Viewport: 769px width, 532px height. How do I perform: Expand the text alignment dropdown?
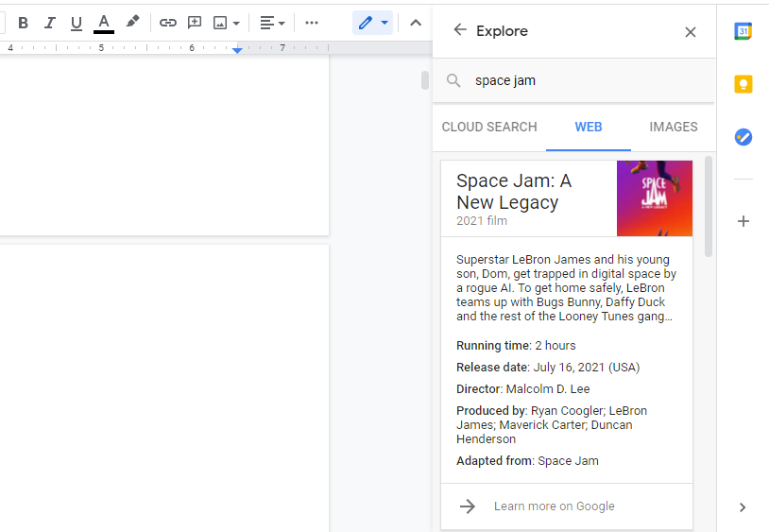tap(272, 23)
